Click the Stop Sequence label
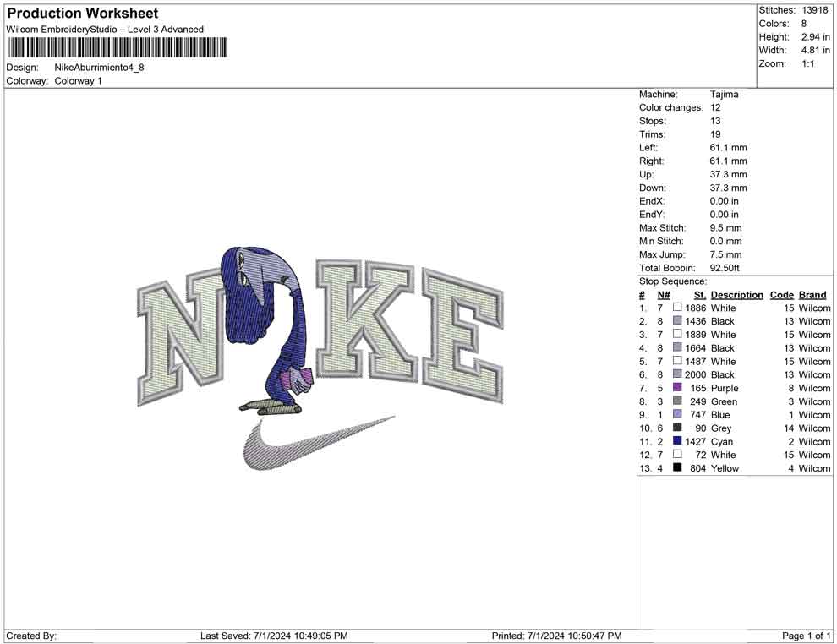This screenshot has width=837, height=644. [673, 281]
